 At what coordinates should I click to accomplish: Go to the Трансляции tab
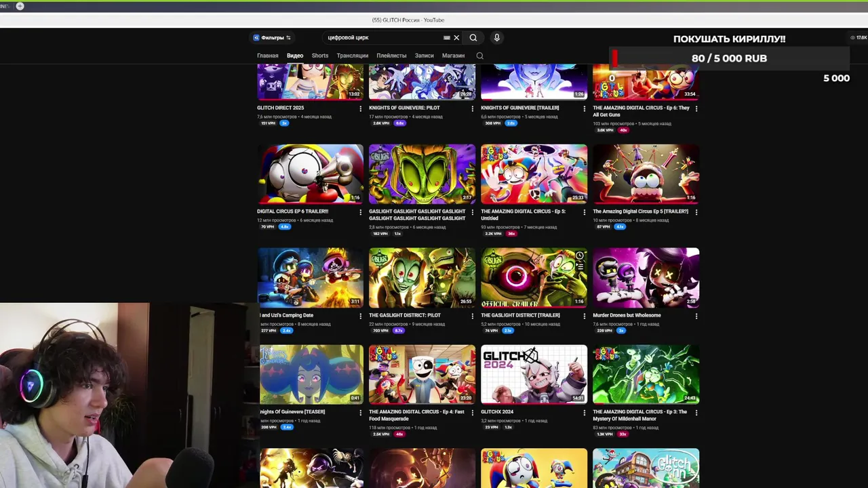(x=353, y=56)
